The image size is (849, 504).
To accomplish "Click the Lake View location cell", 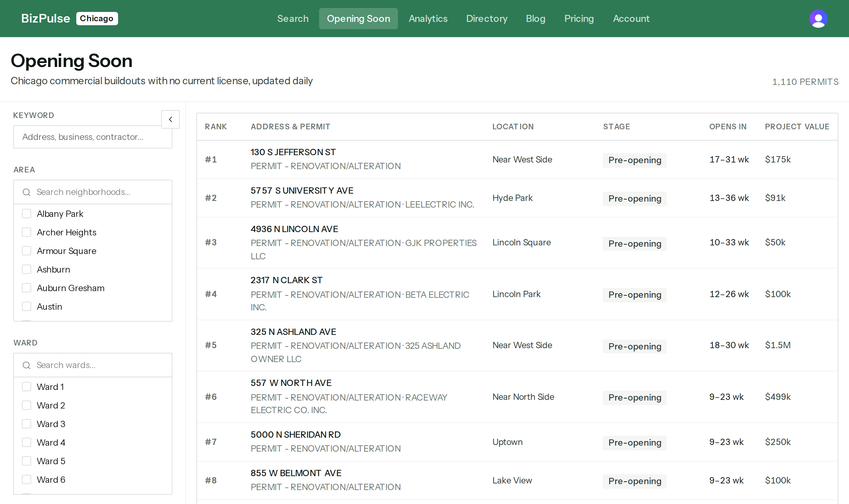I will point(512,480).
